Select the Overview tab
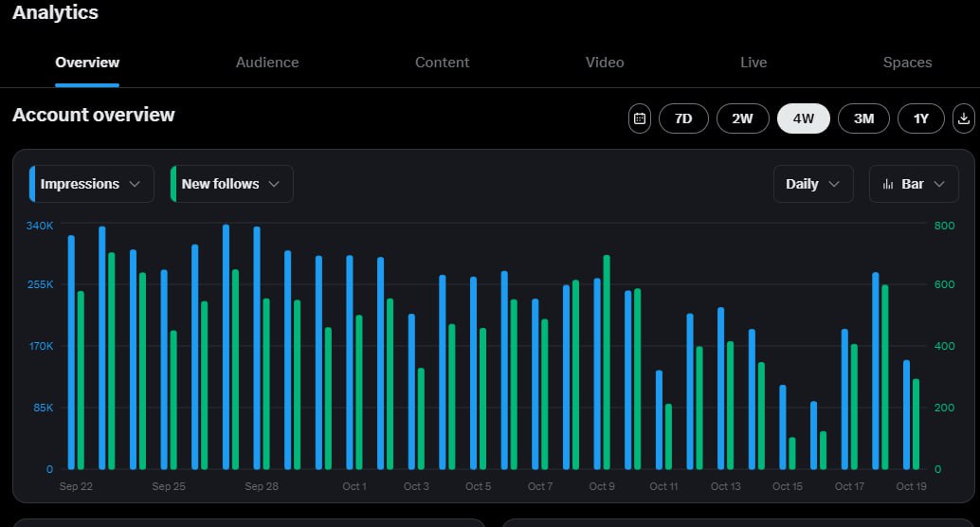This screenshot has height=527, width=980. coord(87,63)
